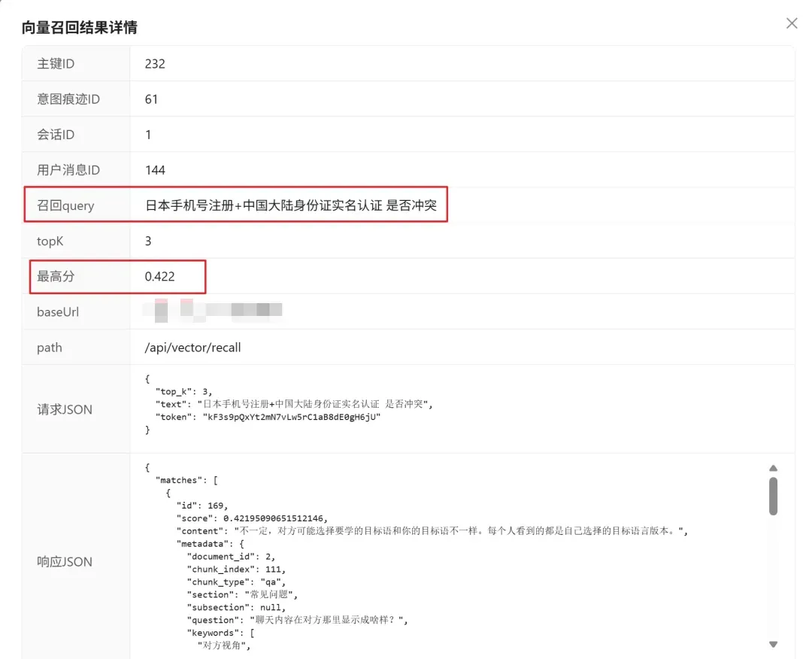Click the 意图痕迹ID value 61
Image resolution: width=812 pixels, height=659 pixels.
[151, 99]
